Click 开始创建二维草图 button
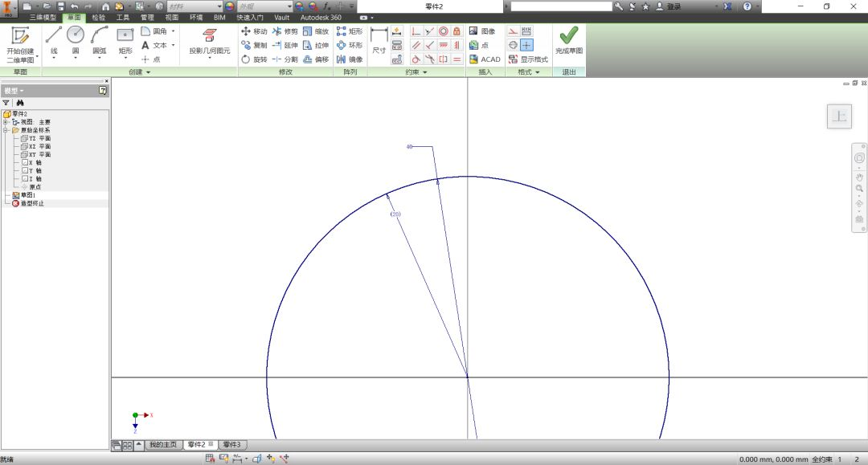 click(x=20, y=44)
